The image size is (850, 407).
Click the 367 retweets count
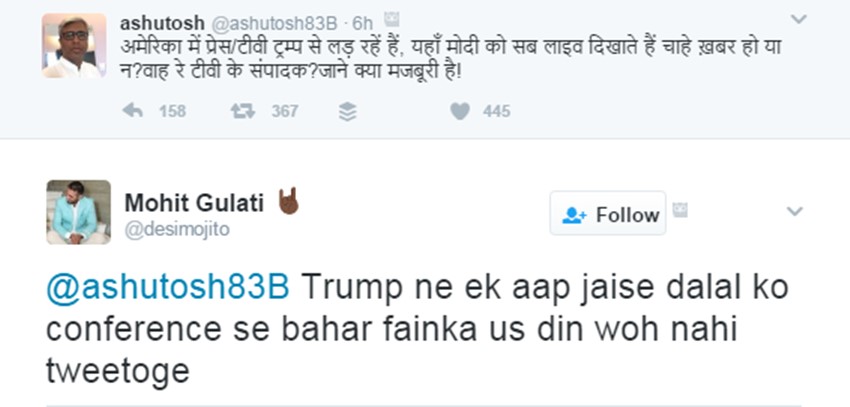pyautogui.click(x=285, y=111)
